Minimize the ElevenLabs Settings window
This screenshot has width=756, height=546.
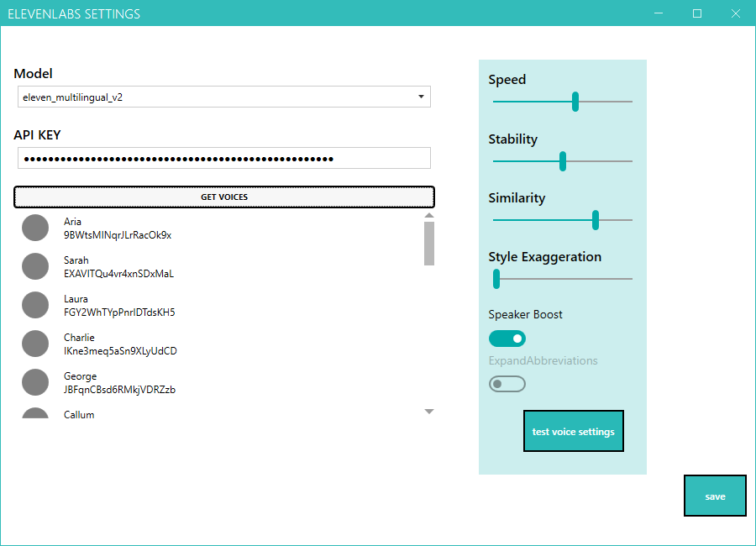pos(659,13)
